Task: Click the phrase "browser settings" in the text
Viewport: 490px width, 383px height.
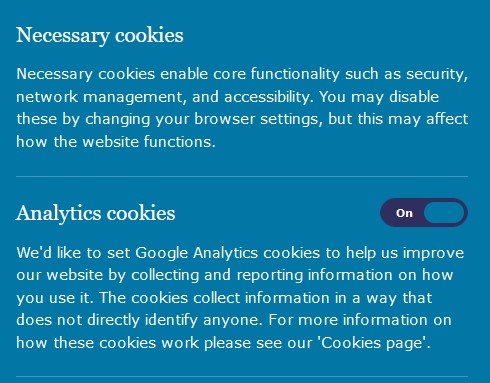Action: pyautogui.click(x=256, y=119)
